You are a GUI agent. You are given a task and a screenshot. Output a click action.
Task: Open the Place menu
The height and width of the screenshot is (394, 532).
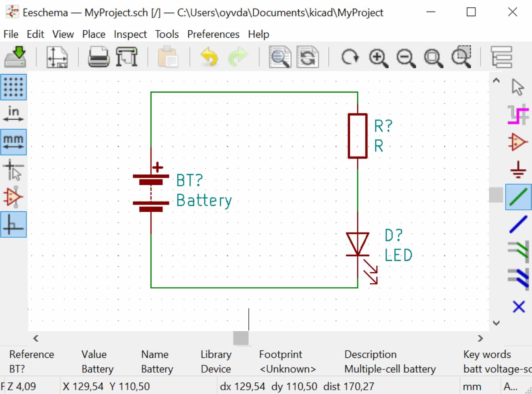pyautogui.click(x=94, y=34)
